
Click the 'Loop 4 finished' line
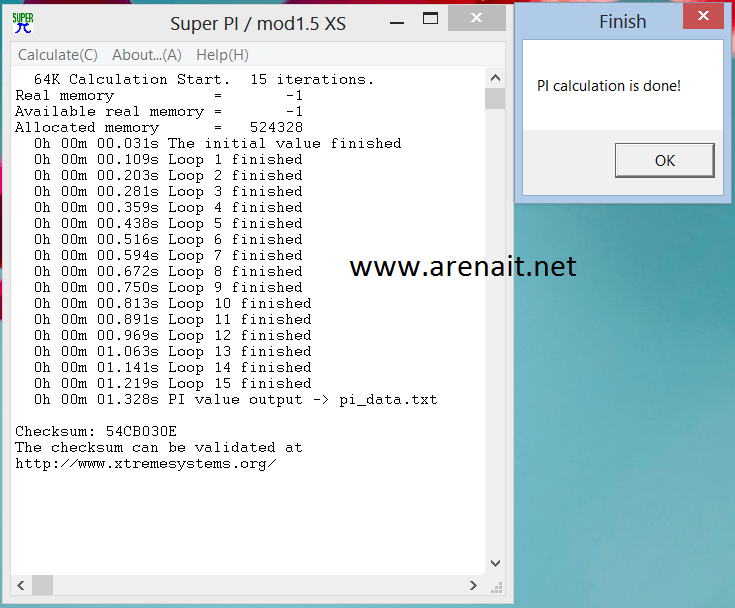tap(168, 207)
